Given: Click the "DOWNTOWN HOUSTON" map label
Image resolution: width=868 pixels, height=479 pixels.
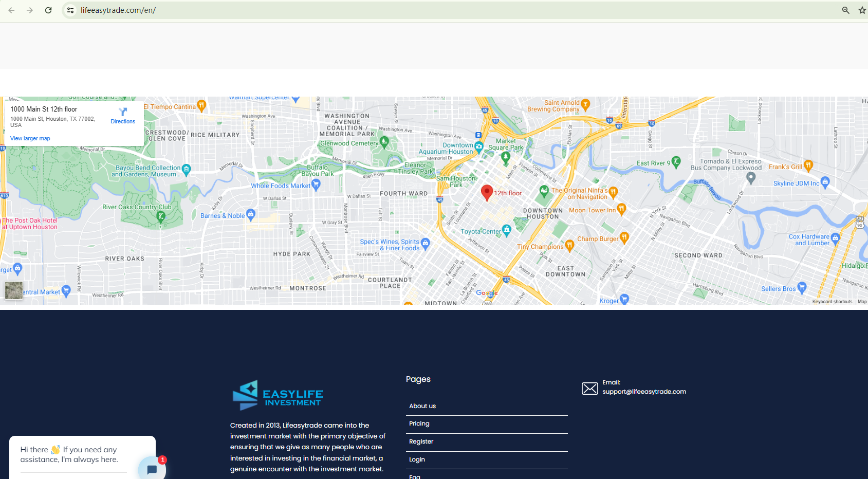Looking at the screenshot, I should pyautogui.click(x=543, y=214).
